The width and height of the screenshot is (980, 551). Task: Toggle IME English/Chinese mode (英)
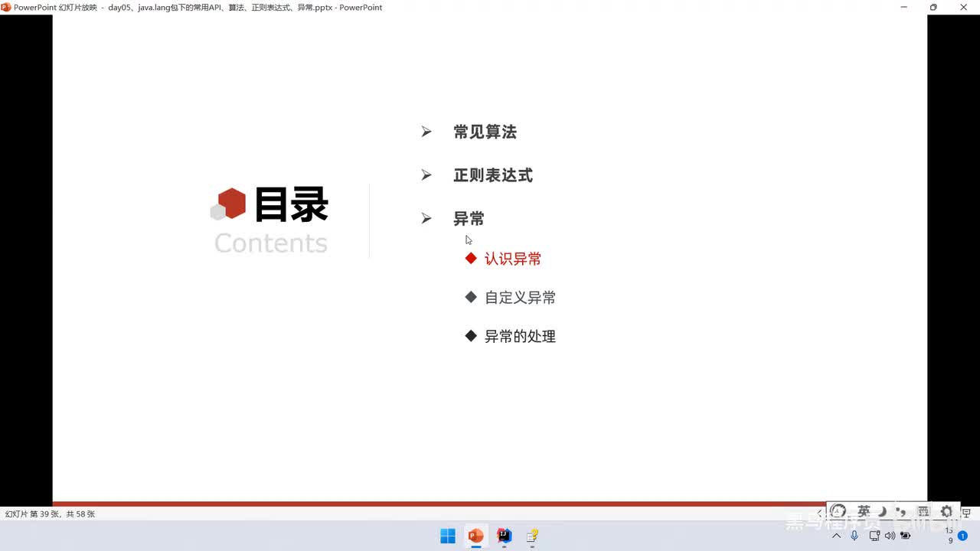pyautogui.click(x=864, y=511)
